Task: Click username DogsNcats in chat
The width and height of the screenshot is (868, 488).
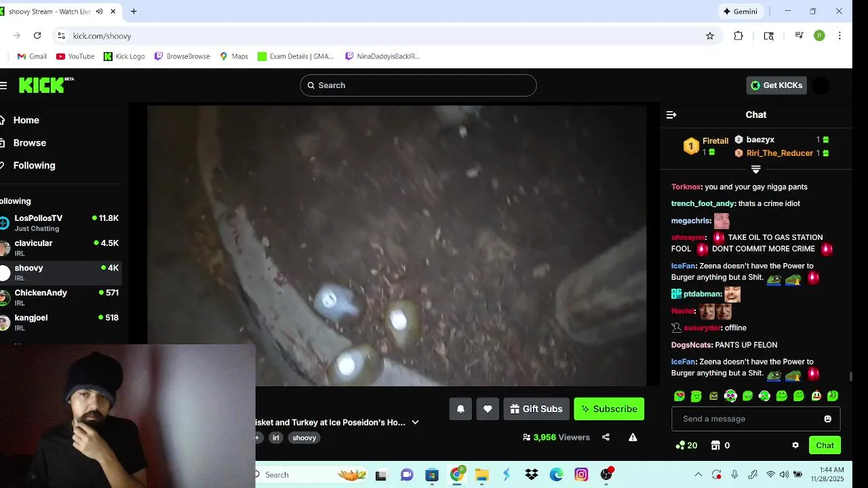Action: (x=692, y=345)
